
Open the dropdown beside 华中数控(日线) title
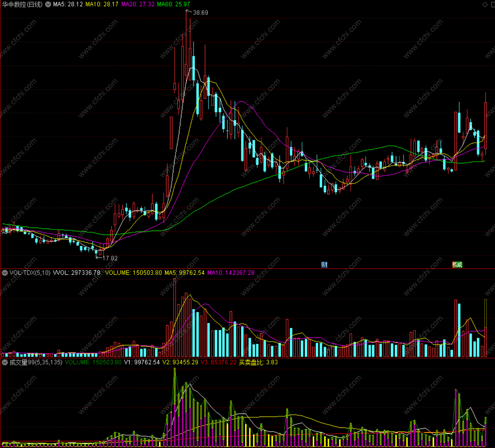pyautogui.click(x=48, y=4)
